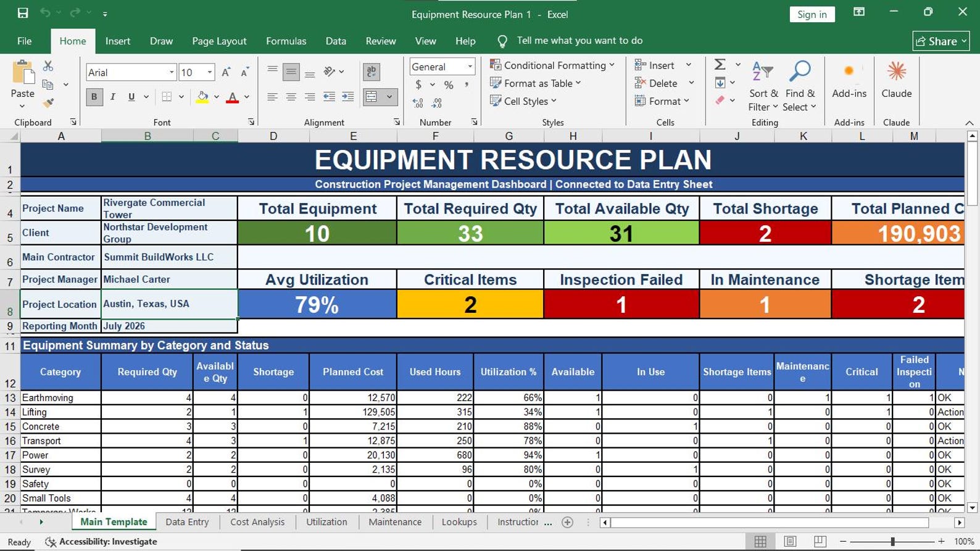Viewport: 980px width, 551px height.
Task: Open the Format cells dropdown in Cells group
Action: pos(662,101)
